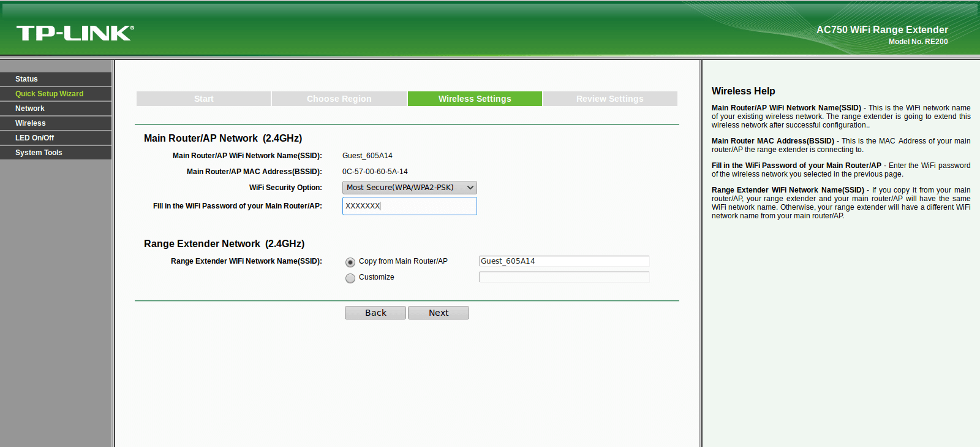980x447 pixels.
Task: Open the LED On/Off settings
Action: coord(56,138)
